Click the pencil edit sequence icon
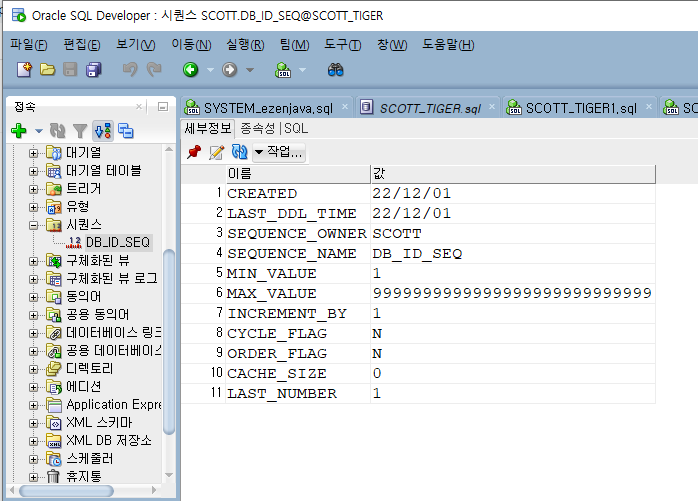The height and width of the screenshot is (501, 698). click(217, 152)
